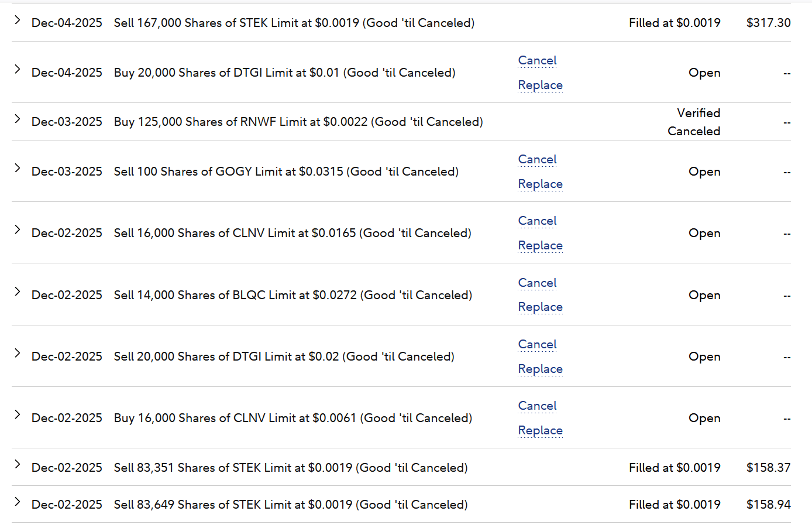Expand the Sell 16,000 CLNV order row
This screenshot has height=528, width=812.
pos(18,230)
